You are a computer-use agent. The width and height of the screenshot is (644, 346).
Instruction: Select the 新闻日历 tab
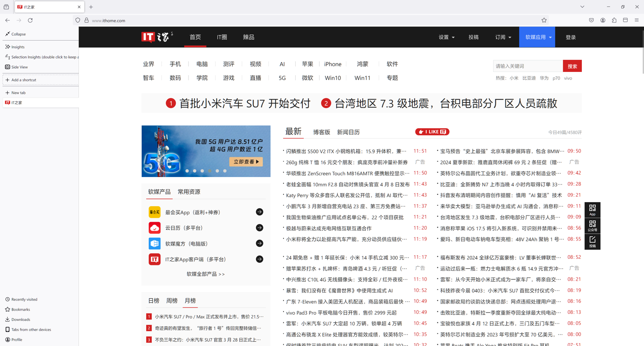point(348,132)
